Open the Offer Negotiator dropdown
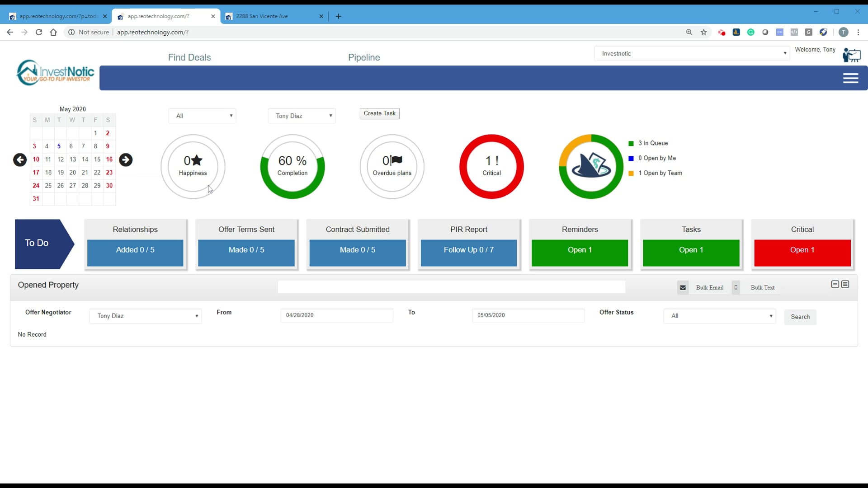Screen dimensions: 868x488 145,316
